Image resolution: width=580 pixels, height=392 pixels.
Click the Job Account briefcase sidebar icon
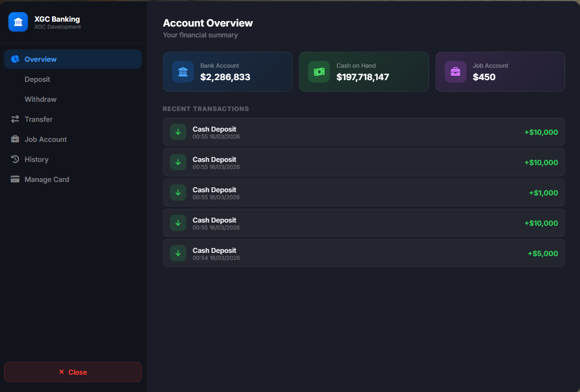(15, 139)
